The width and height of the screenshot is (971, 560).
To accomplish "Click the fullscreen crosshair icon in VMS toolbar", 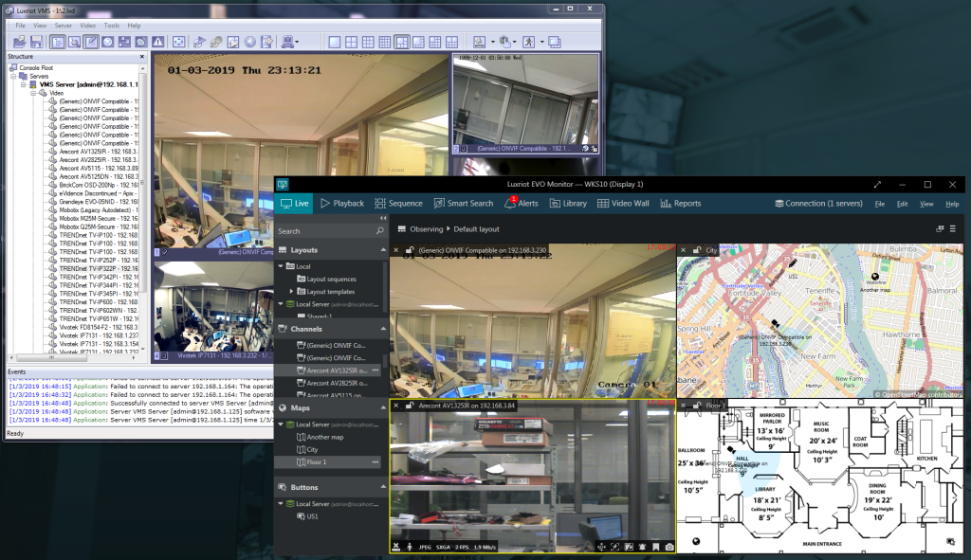I will (x=178, y=42).
